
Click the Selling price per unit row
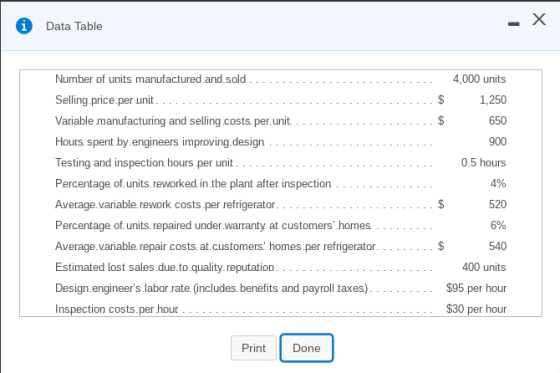click(x=281, y=100)
